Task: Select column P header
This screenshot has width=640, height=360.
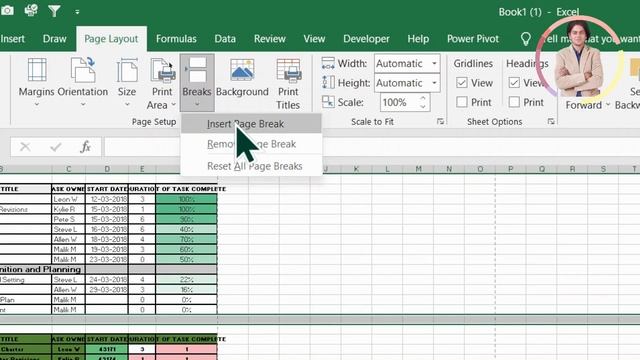Action: [x=511, y=169]
